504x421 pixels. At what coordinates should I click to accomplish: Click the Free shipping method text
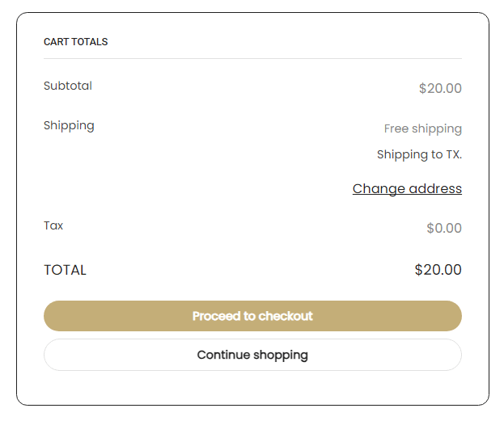422,128
